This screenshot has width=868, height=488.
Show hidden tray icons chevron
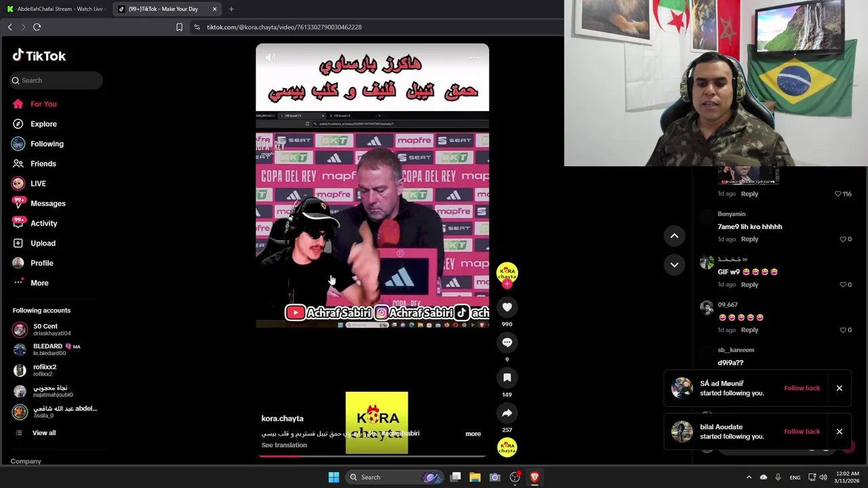point(749,477)
